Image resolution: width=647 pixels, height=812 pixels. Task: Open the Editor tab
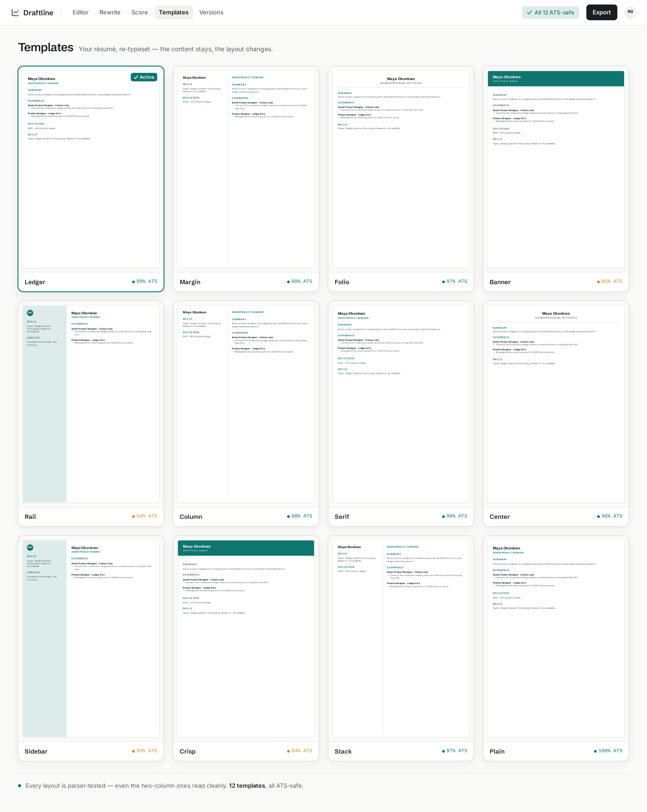click(x=81, y=12)
